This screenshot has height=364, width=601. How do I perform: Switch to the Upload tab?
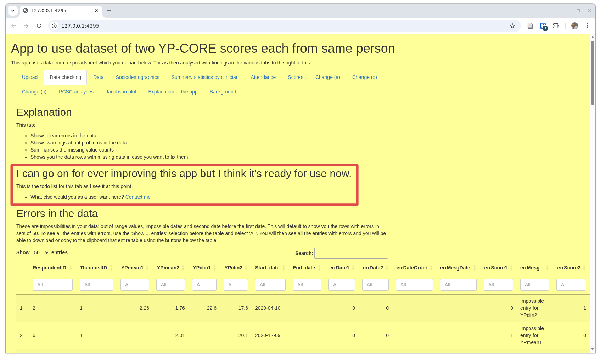[30, 77]
